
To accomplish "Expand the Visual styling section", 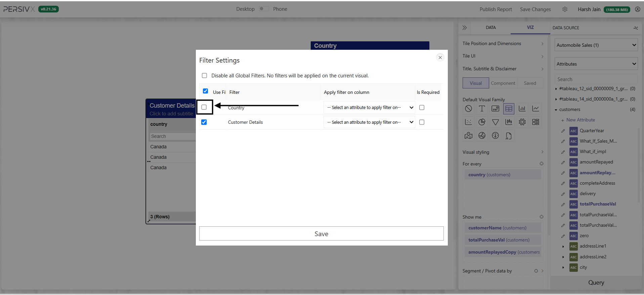I will [x=503, y=152].
